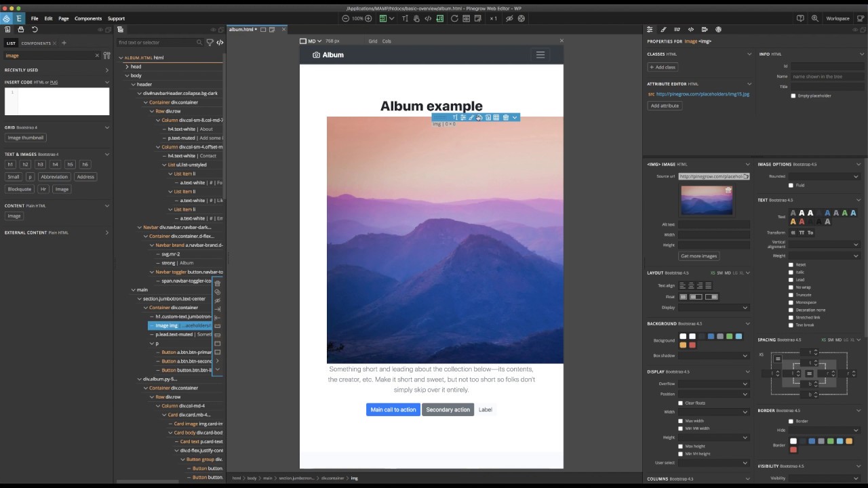Open the Components menu
Viewport: 868px width, 488px height.
(88, 18)
